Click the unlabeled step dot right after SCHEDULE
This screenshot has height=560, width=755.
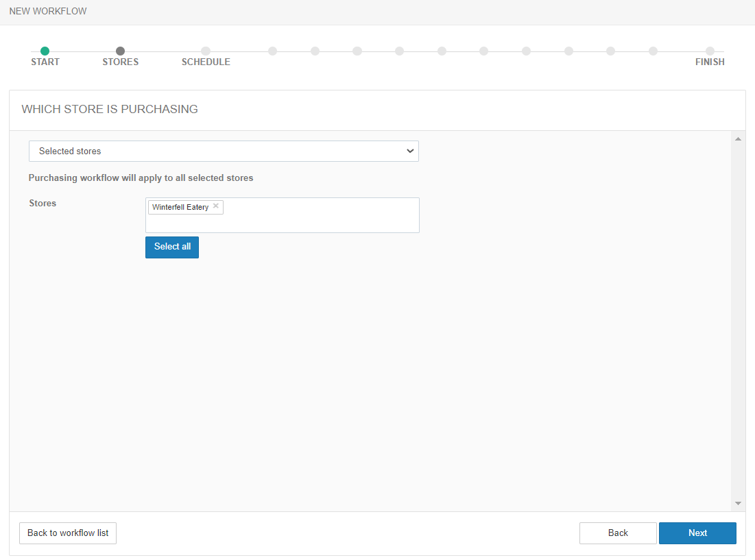pos(273,51)
